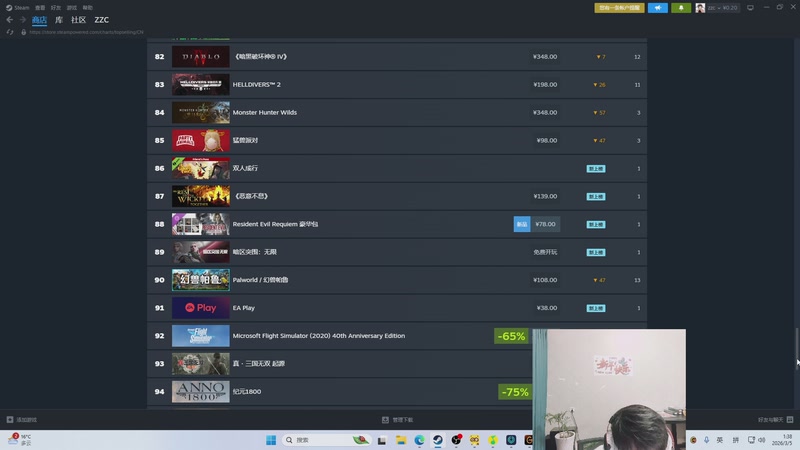The image size is (800, 450).
Task: Click new-entry badge on EA Play row
Action: pos(596,308)
